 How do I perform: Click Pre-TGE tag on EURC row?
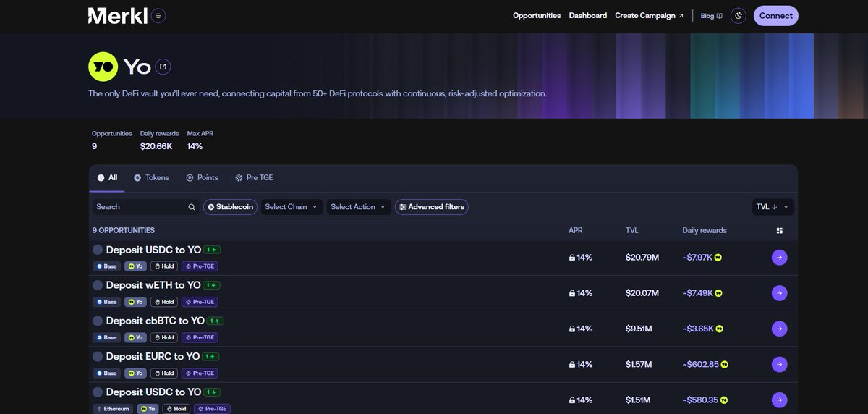(x=200, y=373)
